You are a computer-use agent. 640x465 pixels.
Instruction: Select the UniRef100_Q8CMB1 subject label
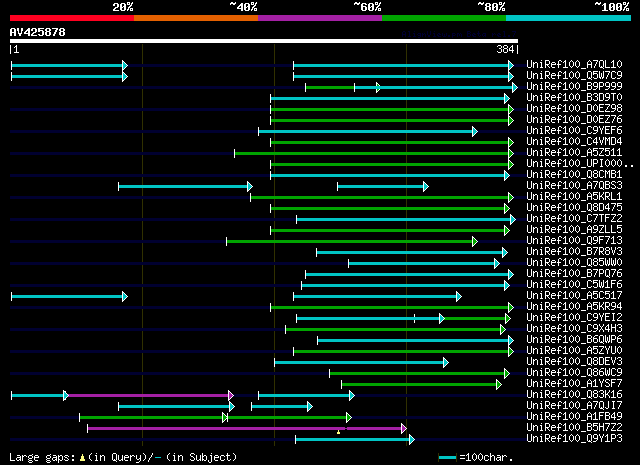574,174
